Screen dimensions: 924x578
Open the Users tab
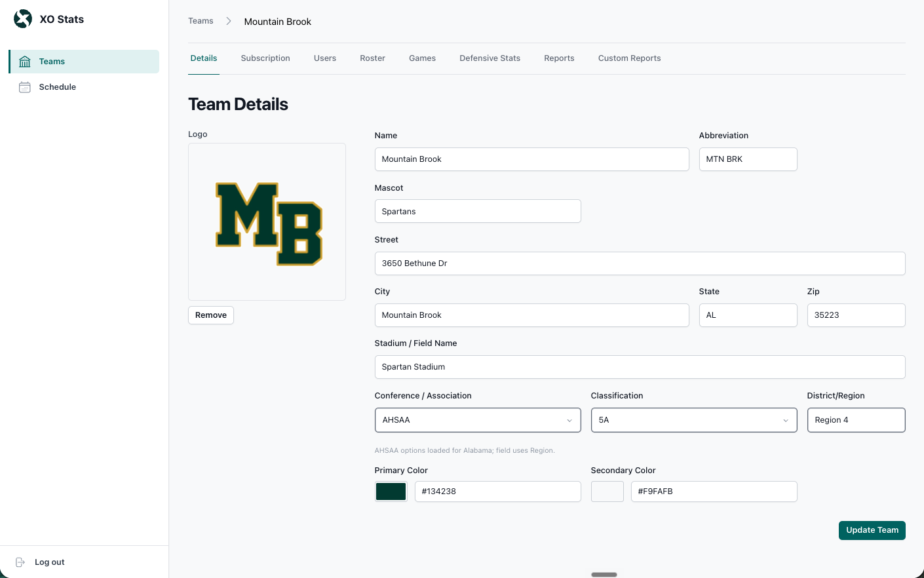coord(325,58)
